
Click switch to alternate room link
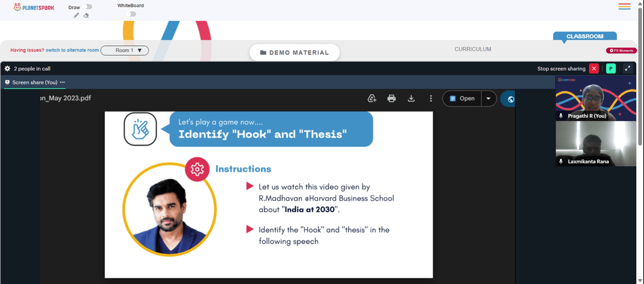(72, 50)
